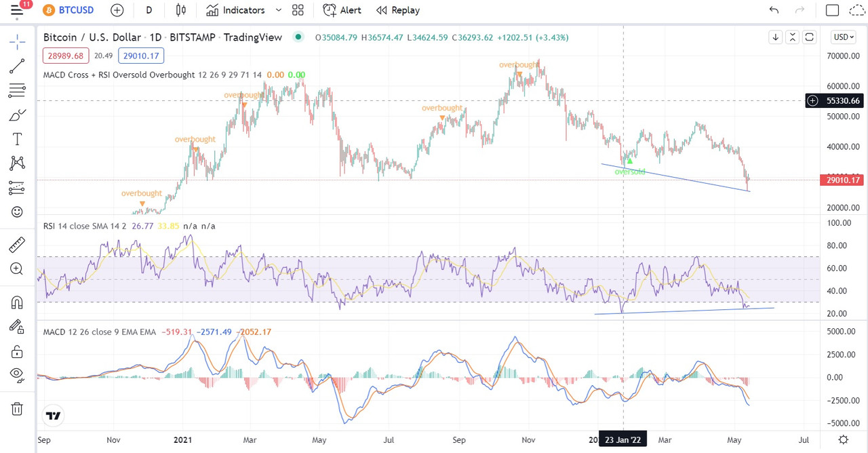Open indicator templates grid icon
The width and height of the screenshot is (868, 453).
coord(298,10)
